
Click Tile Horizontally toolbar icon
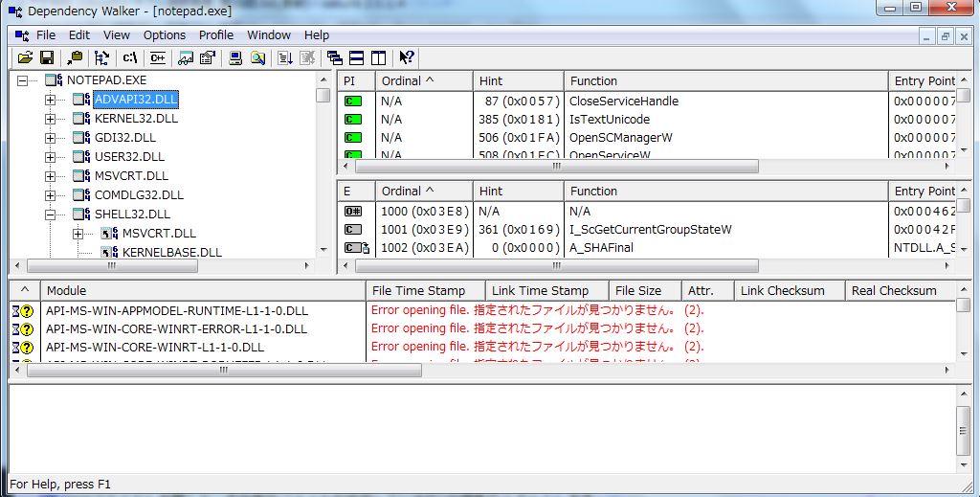356,58
